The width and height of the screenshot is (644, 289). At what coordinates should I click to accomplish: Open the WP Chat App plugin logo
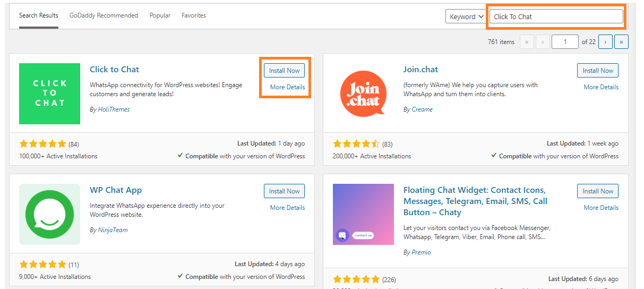coord(49,214)
